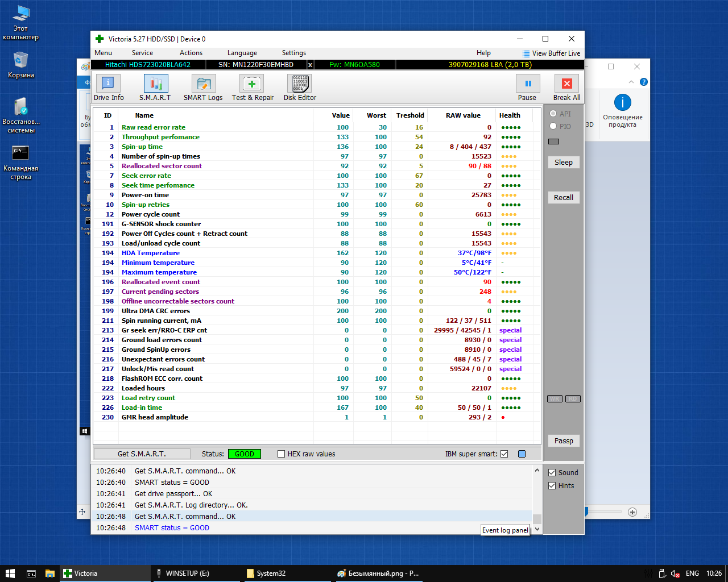Switch to WINSETUP (E:) taskbar window
The width and height of the screenshot is (728, 582).
click(x=197, y=573)
